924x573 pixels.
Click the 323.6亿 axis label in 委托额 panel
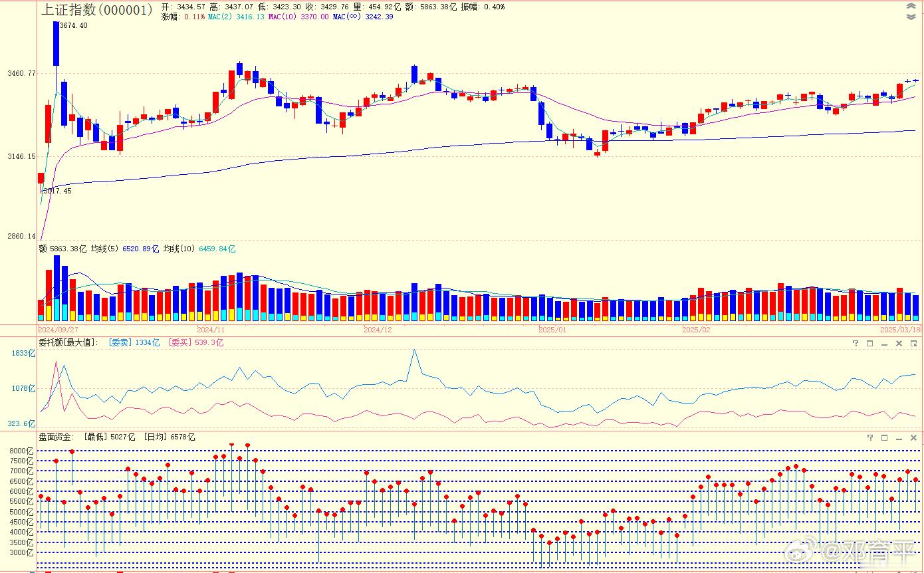(21, 423)
